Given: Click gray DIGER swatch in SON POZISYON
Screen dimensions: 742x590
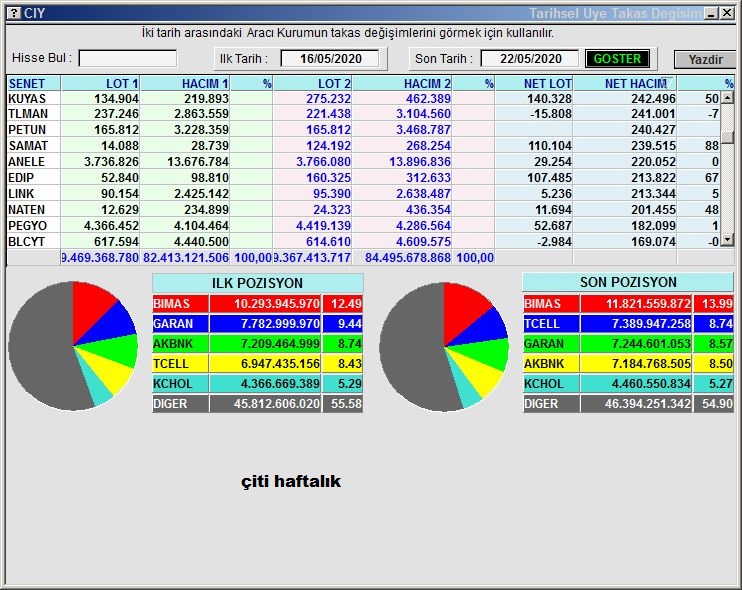Looking at the screenshot, I should click(551, 404).
